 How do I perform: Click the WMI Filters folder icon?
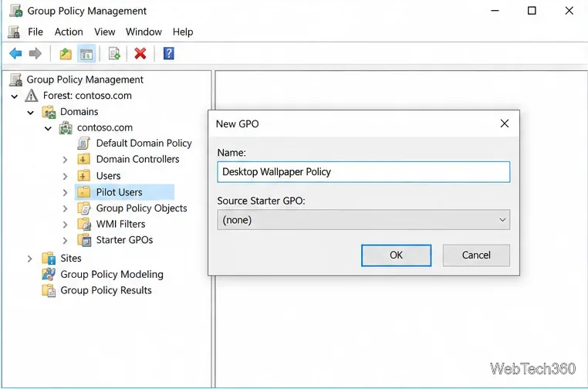84,224
